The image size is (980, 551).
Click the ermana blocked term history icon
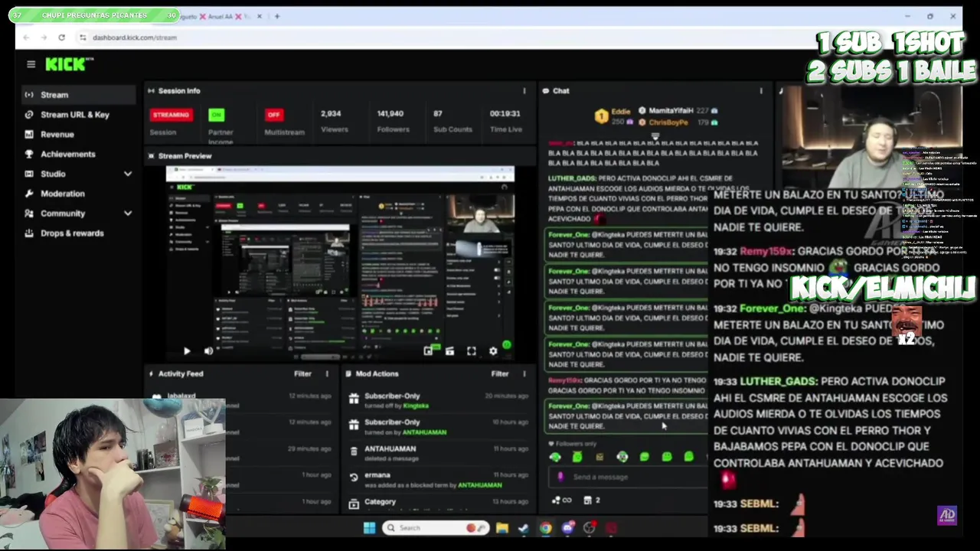tap(354, 478)
